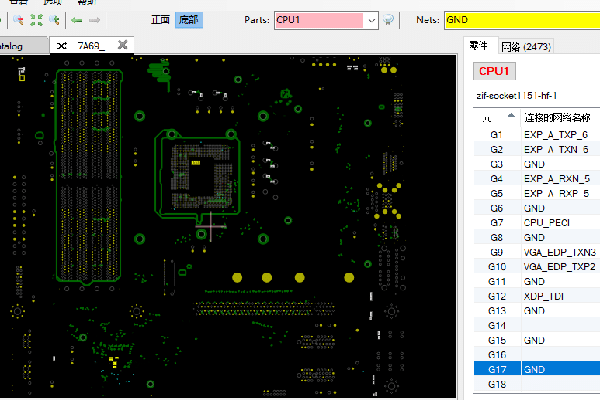Click the zoom out magnifier icon
This screenshot has height=400, width=600.
18,20
